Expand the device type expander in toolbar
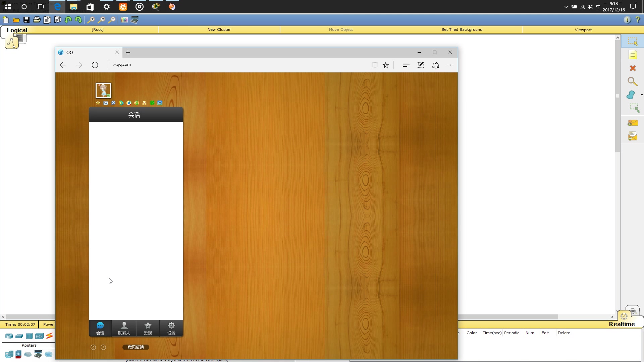This screenshot has height=362, width=644. coord(29,345)
